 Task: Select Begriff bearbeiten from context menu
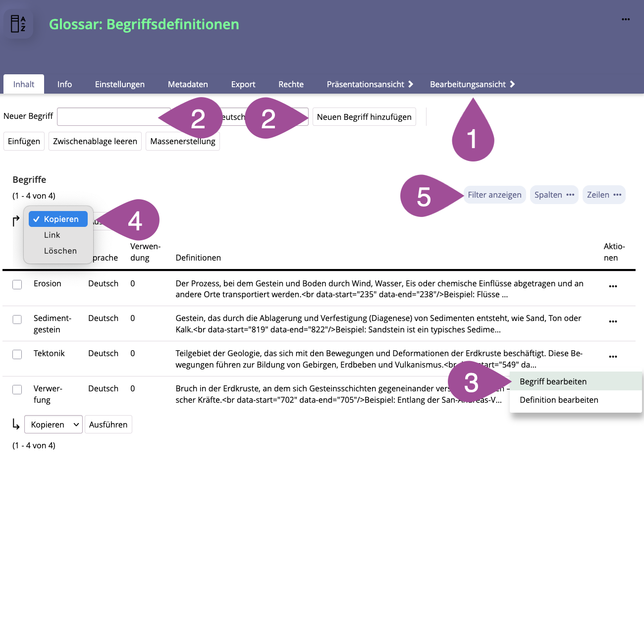pos(553,381)
